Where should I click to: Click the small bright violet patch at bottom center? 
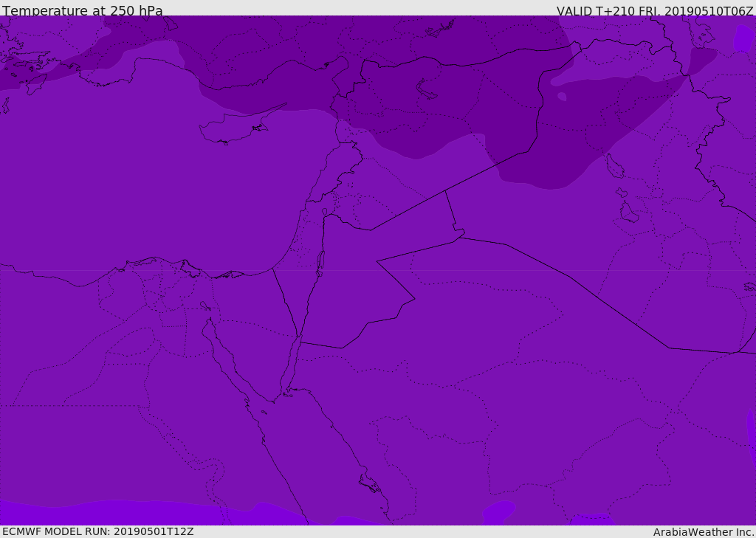500,511
